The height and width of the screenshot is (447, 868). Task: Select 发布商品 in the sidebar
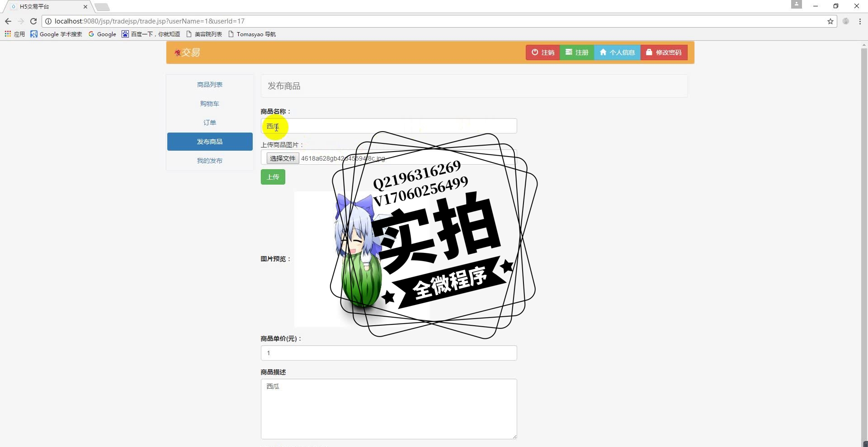(x=210, y=142)
